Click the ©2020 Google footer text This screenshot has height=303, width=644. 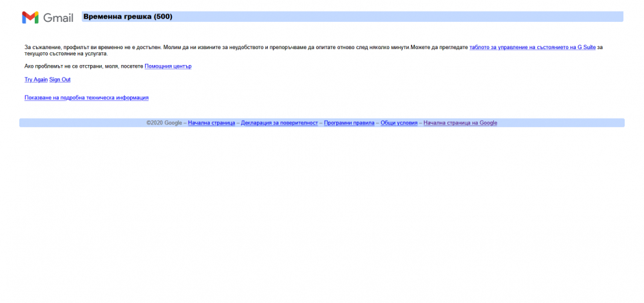pos(164,123)
